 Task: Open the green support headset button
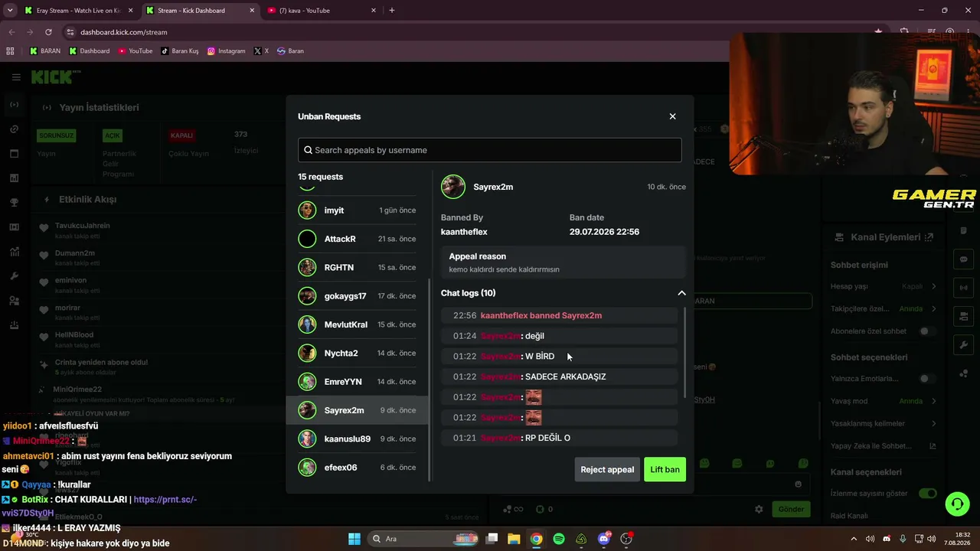point(957,504)
